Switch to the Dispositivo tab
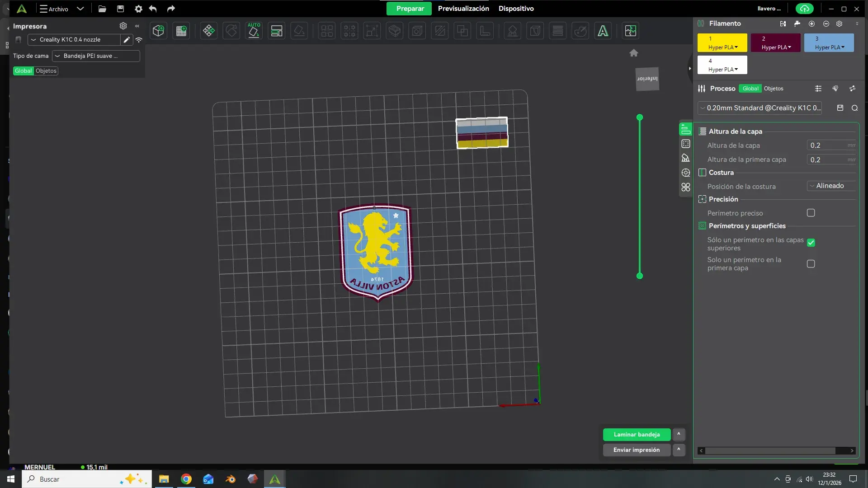868x488 pixels. [516, 9]
